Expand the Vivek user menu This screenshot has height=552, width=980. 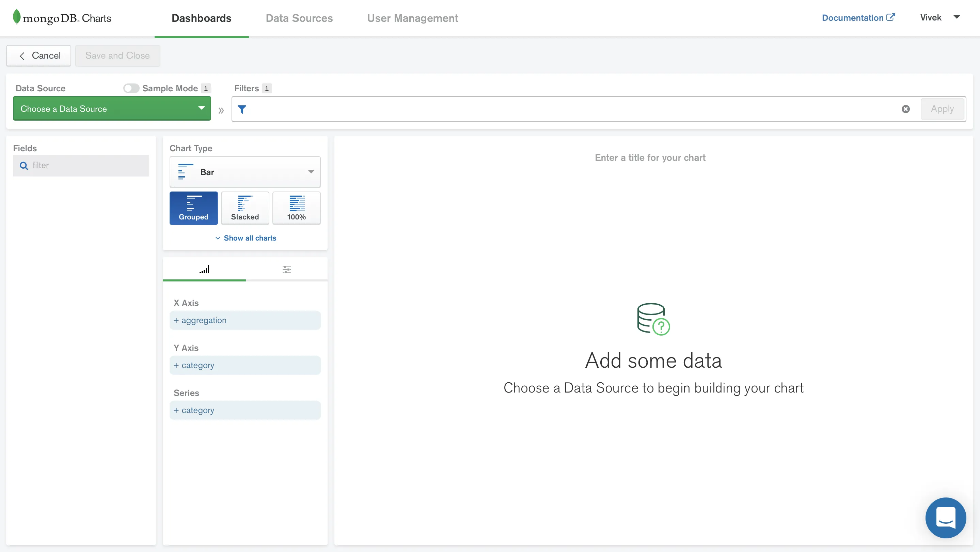[x=940, y=17]
